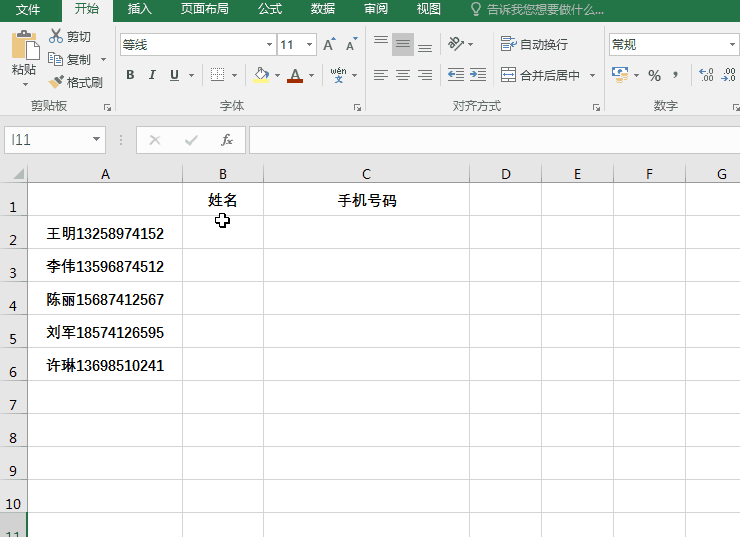Expand underline style arrow
This screenshot has width=740, height=537.
pyautogui.click(x=192, y=75)
